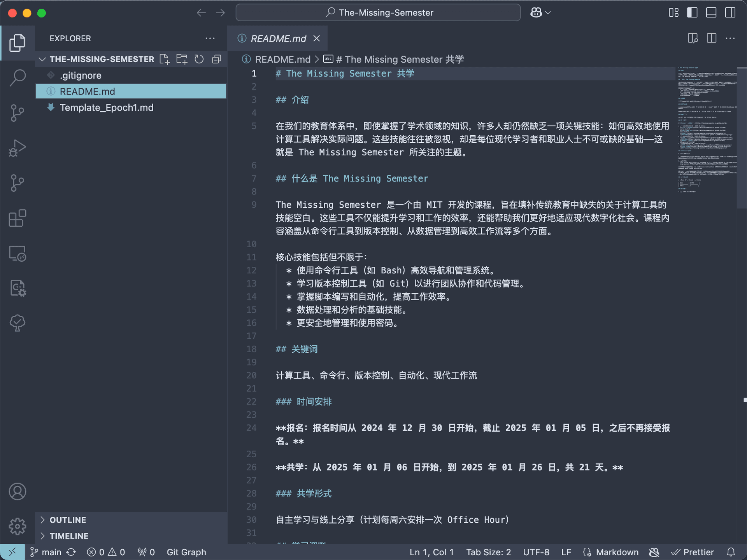Screen dimensions: 747x560
Task: Toggle bottom panel visibility
Action: point(711,12)
